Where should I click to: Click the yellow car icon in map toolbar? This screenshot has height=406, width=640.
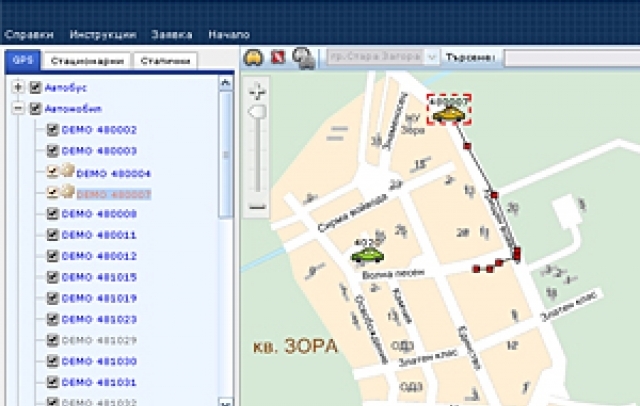point(253,57)
